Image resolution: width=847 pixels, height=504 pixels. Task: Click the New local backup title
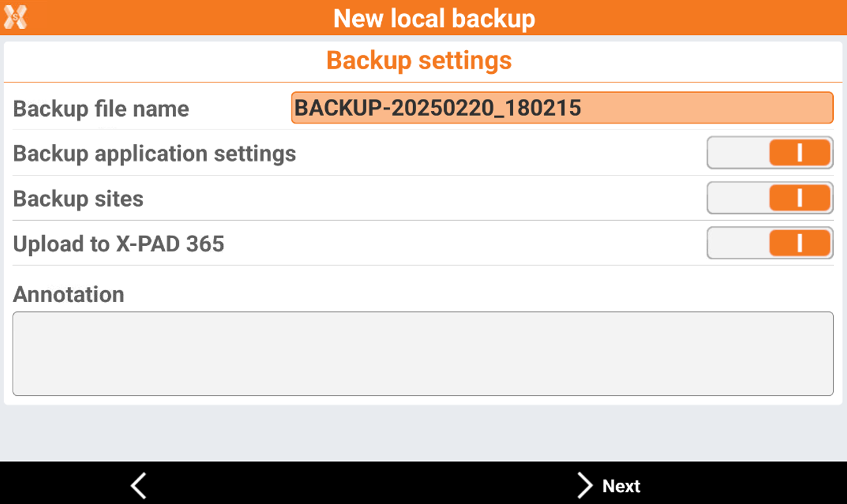[434, 18]
